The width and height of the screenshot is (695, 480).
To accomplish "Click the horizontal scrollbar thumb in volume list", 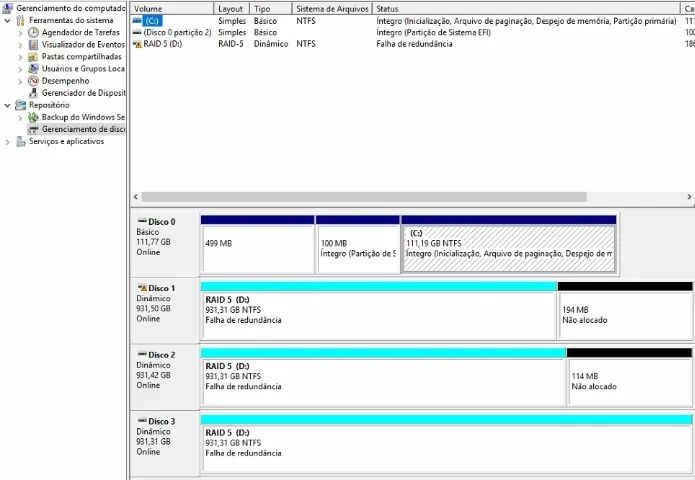I will (x=364, y=197).
